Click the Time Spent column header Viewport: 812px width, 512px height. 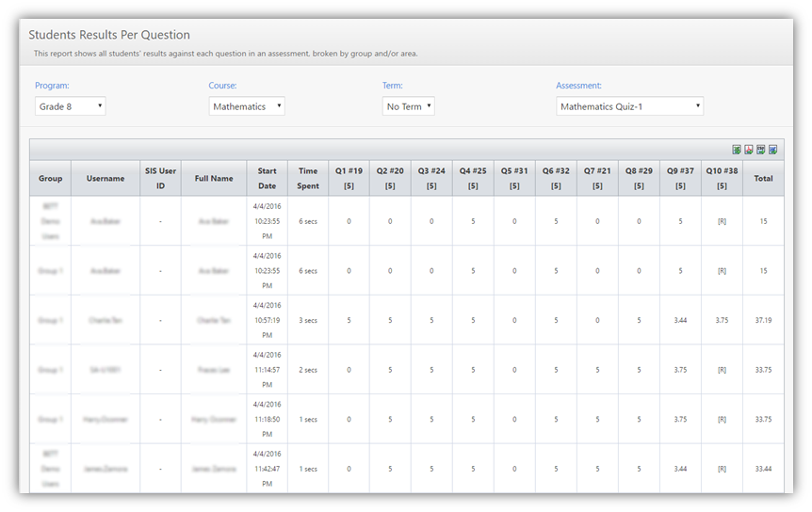pos(308,178)
